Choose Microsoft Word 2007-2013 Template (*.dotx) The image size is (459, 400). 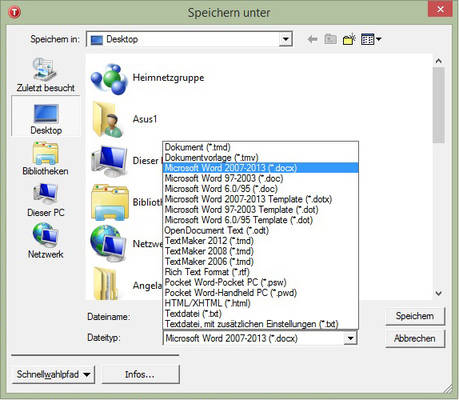[x=261, y=199]
